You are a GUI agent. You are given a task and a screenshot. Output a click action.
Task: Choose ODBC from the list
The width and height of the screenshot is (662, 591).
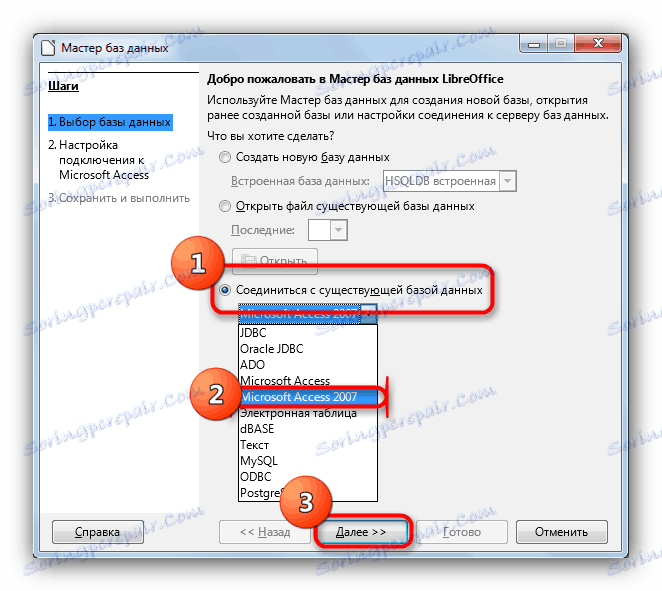pos(308,477)
